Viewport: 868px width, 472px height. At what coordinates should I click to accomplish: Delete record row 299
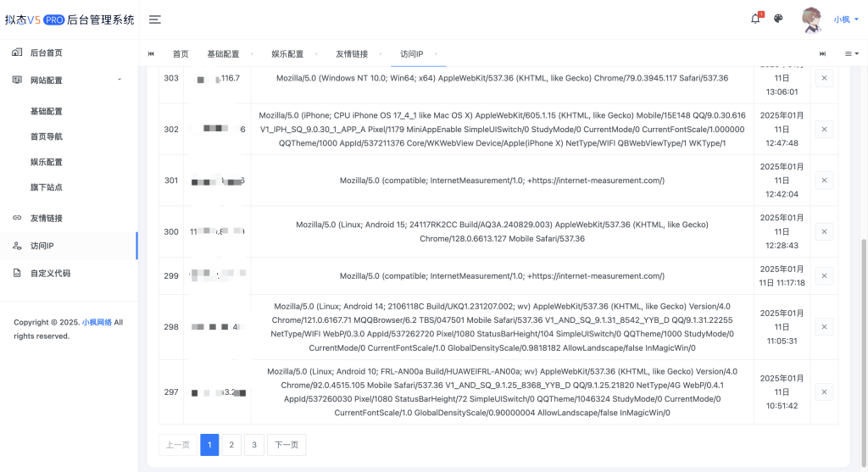[824, 275]
